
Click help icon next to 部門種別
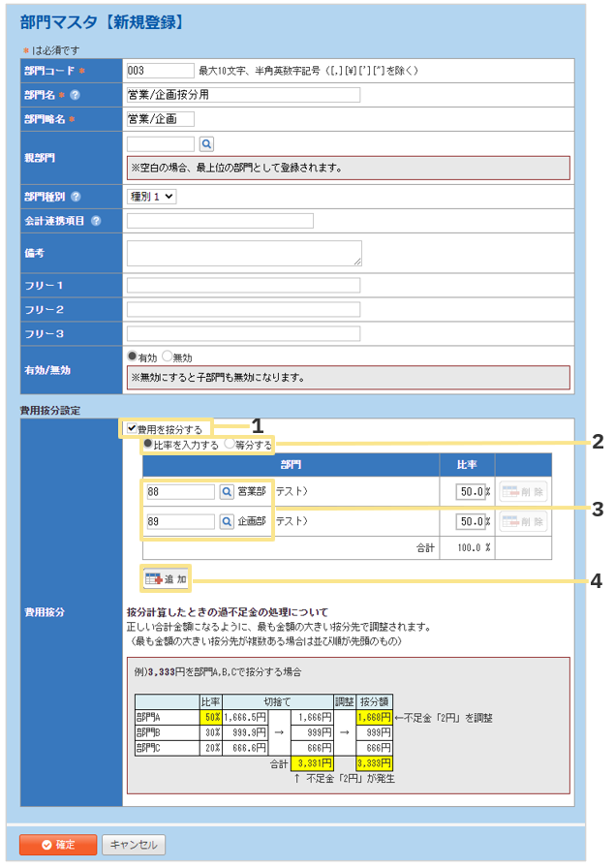(x=76, y=197)
